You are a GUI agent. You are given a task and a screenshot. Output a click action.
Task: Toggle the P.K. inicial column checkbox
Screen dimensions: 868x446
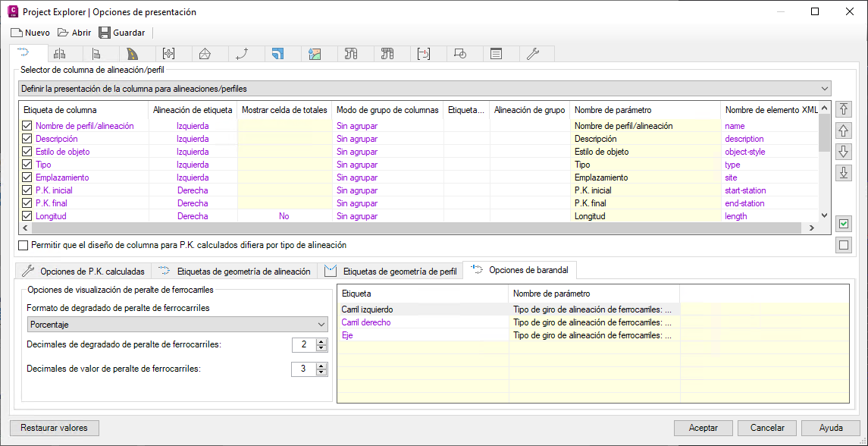click(x=27, y=190)
